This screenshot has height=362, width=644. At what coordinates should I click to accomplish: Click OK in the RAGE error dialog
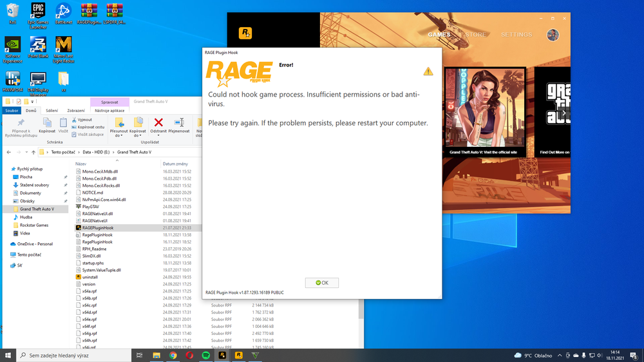tap(321, 283)
